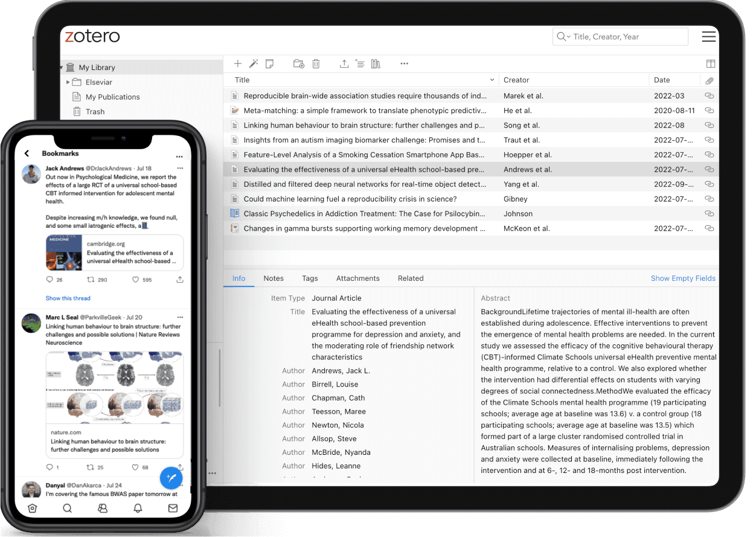This screenshot has height=537, width=756.
Task: Switch to the Tags tab
Action: 310,278
